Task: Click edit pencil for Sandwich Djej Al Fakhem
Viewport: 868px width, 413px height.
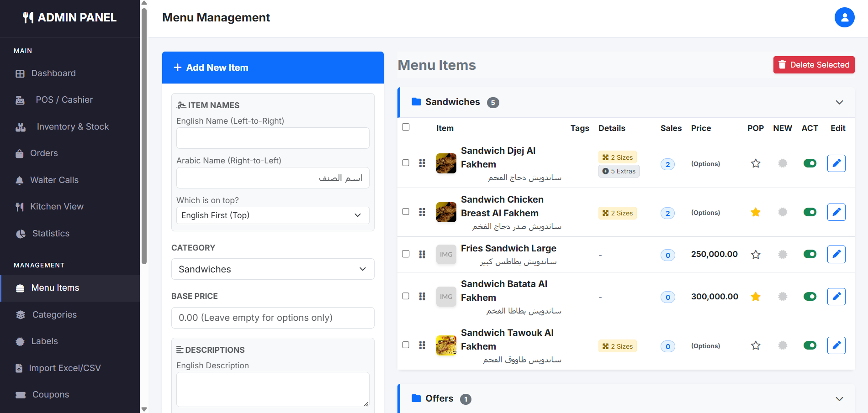Action: point(836,163)
